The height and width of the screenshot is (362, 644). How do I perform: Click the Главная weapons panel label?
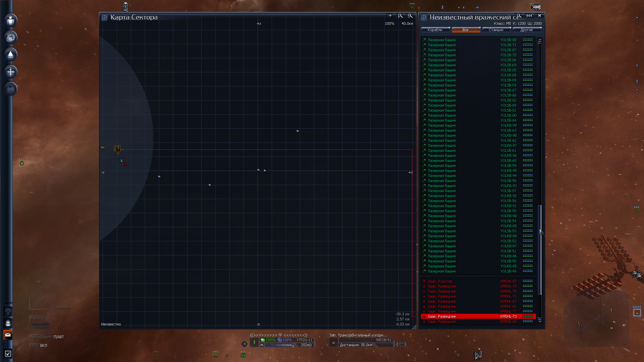61,307
